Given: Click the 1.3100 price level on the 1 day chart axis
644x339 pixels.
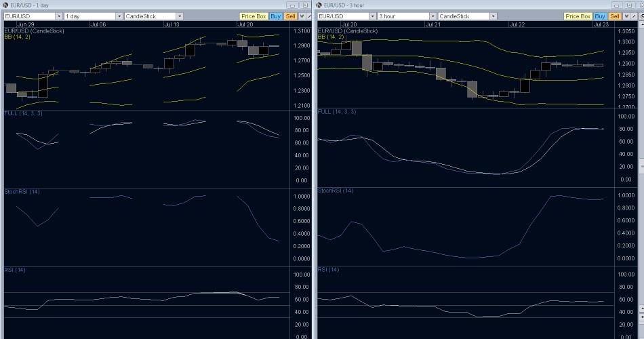Looking at the screenshot, I should tap(302, 31).
